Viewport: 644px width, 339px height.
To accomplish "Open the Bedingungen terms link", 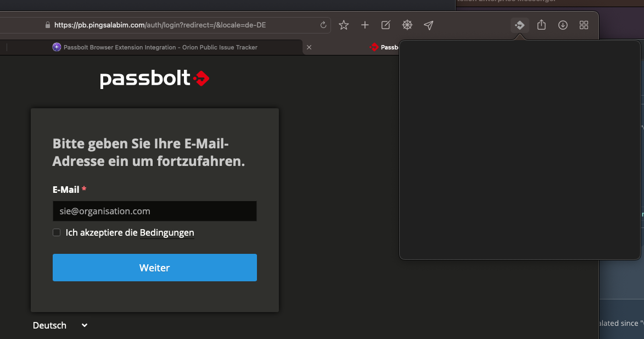I will [167, 232].
